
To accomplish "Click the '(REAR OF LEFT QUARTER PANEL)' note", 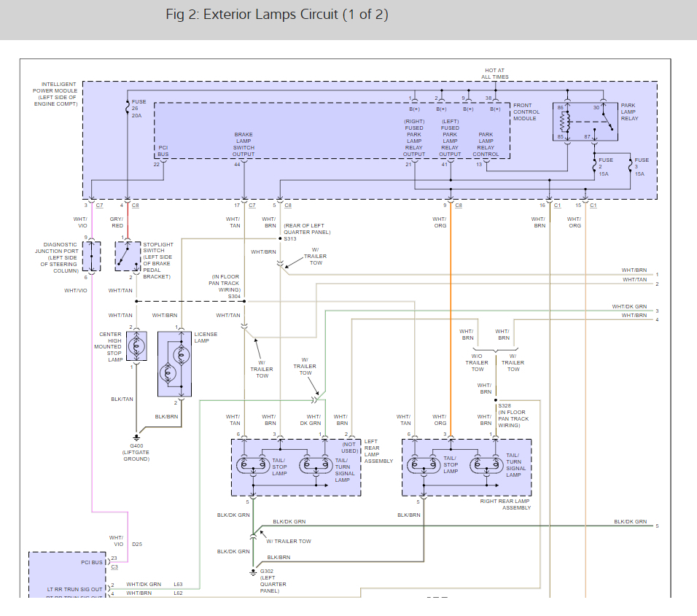I will point(307,229).
